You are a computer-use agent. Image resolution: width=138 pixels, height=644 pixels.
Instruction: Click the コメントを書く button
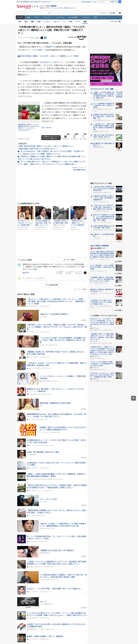pos(69,260)
